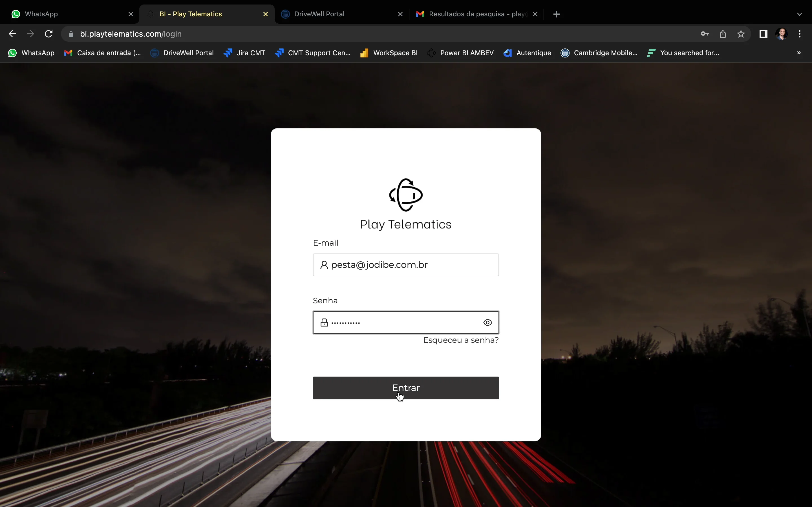Bookmark this page with the star
Viewport: 812px width, 507px height.
pos(741,34)
